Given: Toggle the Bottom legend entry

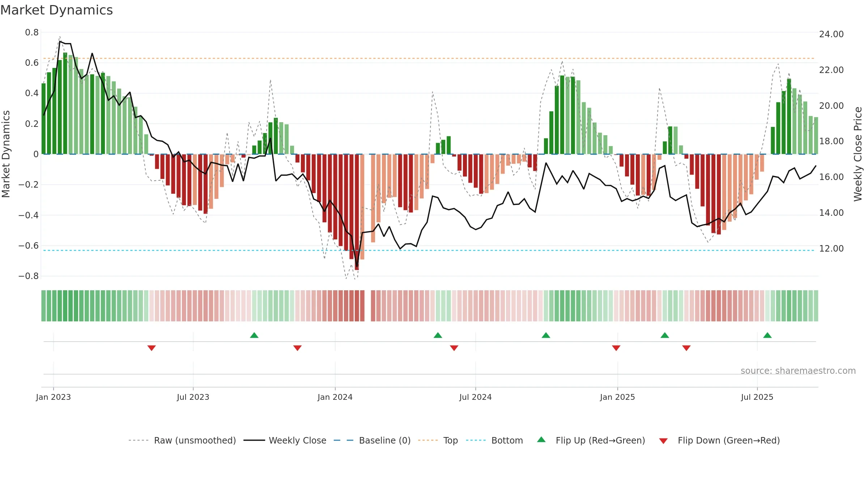Looking at the screenshot, I should tap(494, 440).
